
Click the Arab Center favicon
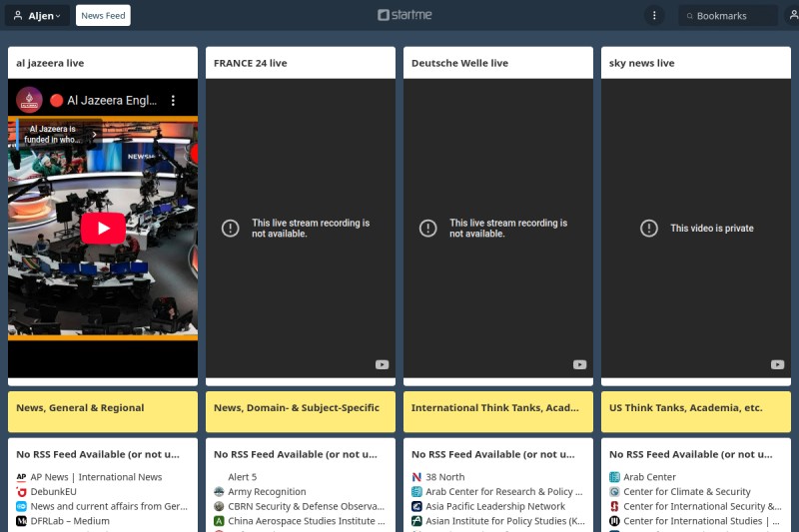pyautogui.click(x=614, y=477)
